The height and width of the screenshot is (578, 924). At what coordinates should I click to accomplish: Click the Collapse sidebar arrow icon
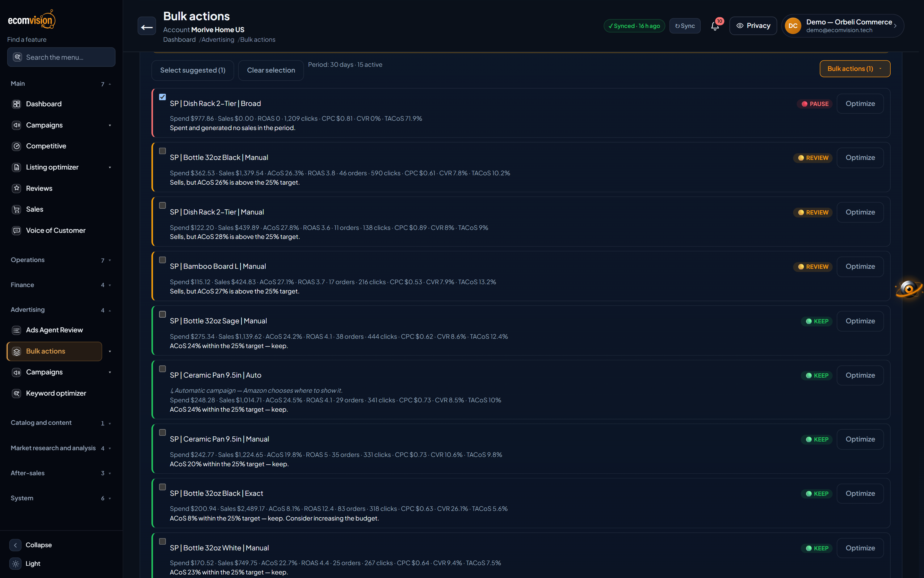[x=15, y=545]
